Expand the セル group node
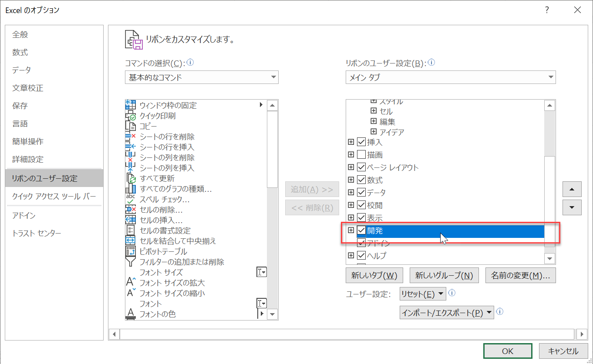This screenshot has width=593, height=364. click(x=374, y=111)
